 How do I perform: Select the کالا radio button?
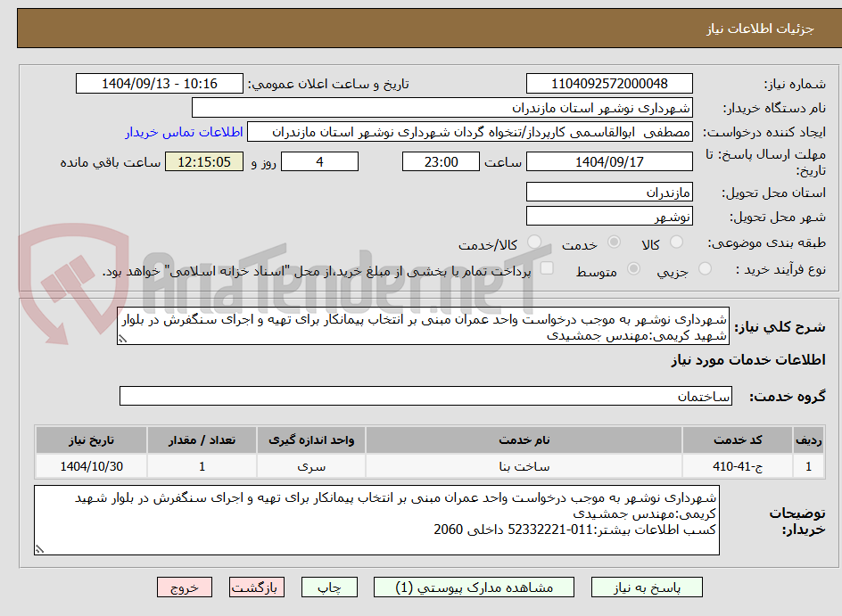pyautogui.click(x=678, y=242)
